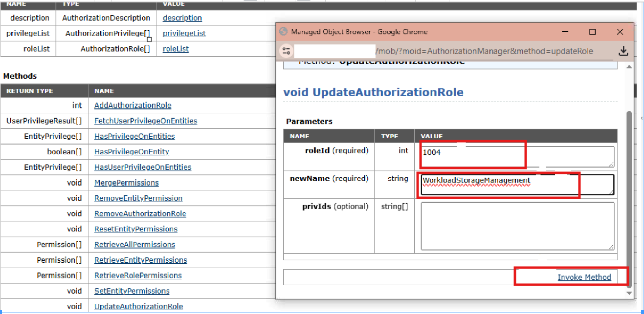Maximize the Managed Object Browser window
The image size is (644, 314).
(x=592, y=32)
